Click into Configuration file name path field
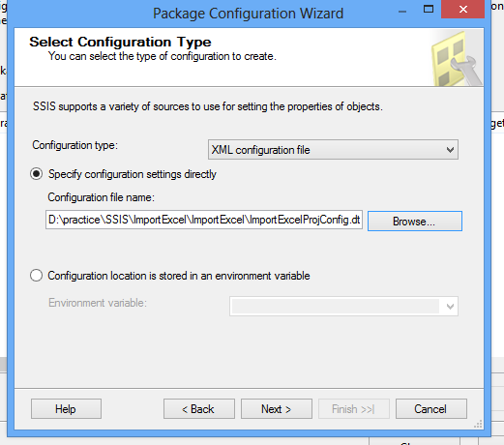Screen dimensions: 504x445 pos(204,220)
